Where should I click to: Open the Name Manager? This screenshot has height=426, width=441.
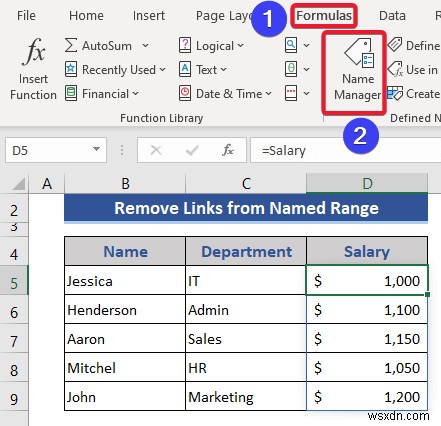coord(357,70)
